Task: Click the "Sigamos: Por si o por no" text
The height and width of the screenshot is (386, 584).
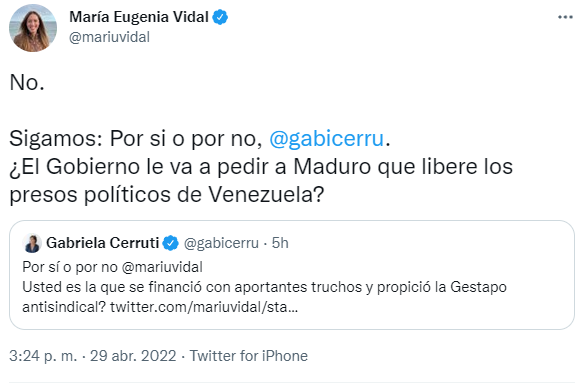Action: [x=136, y=139]
